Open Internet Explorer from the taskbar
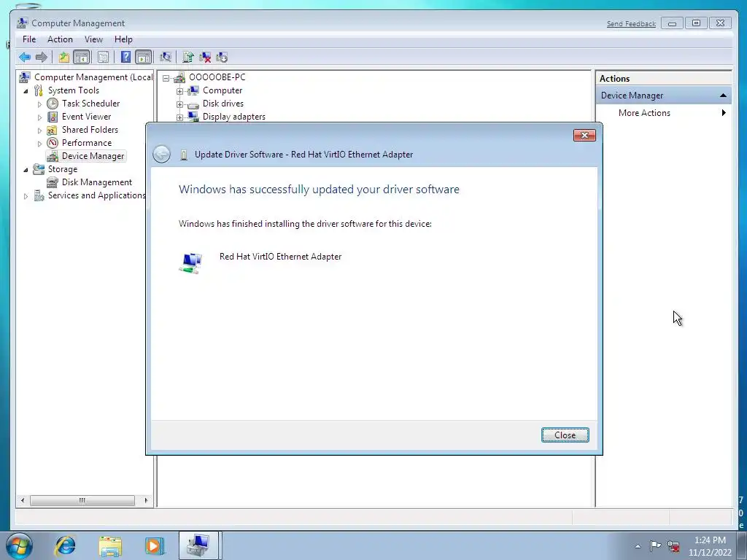This screenshot has width=747, height=560. 65,545
